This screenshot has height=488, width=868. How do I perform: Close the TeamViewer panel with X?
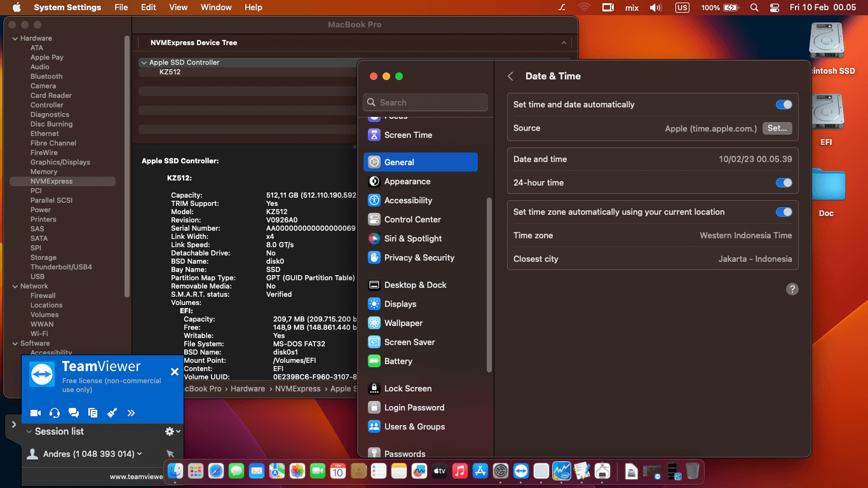pyautogui.click(x=175, y=372)
